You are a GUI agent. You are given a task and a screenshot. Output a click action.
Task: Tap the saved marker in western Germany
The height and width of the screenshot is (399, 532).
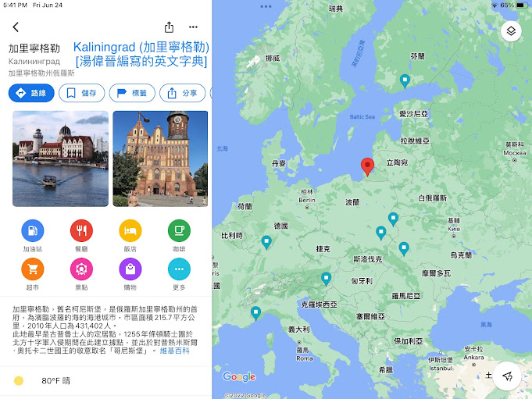click(266, 242)
